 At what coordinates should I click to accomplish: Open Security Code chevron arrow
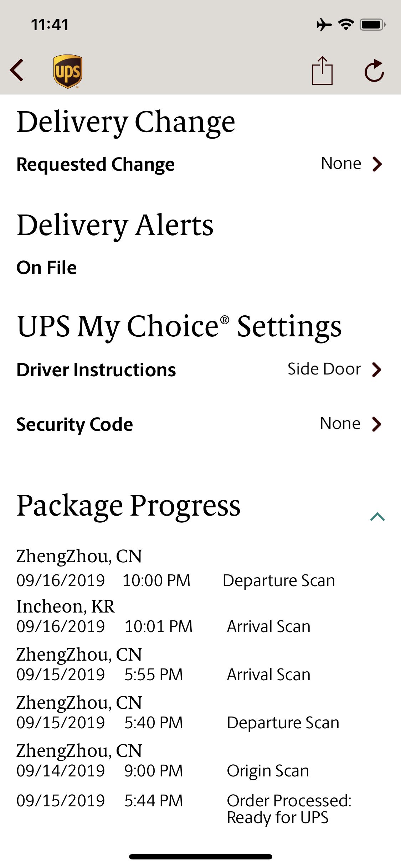pos(377,424)
